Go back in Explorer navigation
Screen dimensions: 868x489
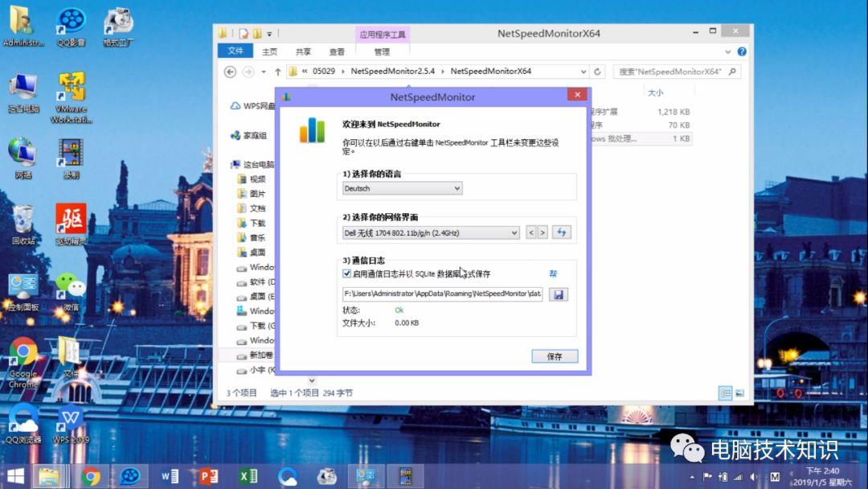pyautogui.click(x=231, y=72)
